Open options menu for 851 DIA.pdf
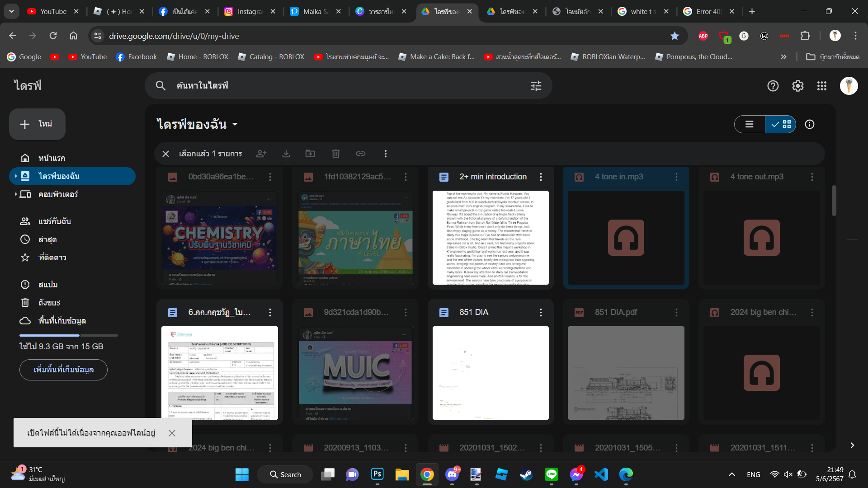The height and width of the screenshot is (488, 868). coord(676,312)
